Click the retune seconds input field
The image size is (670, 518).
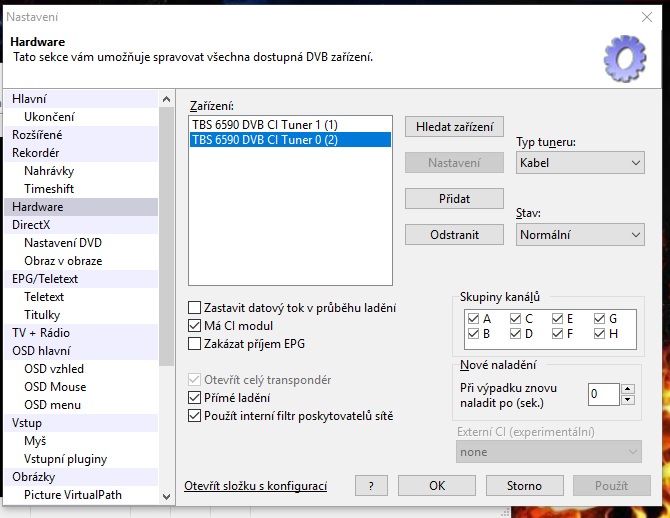(603, 394)
